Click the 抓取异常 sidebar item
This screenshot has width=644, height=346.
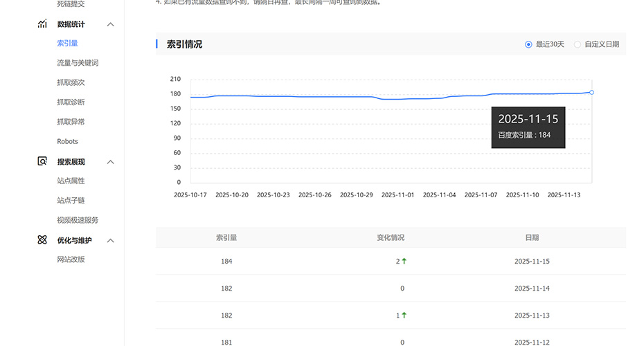(x=71, y=122)
